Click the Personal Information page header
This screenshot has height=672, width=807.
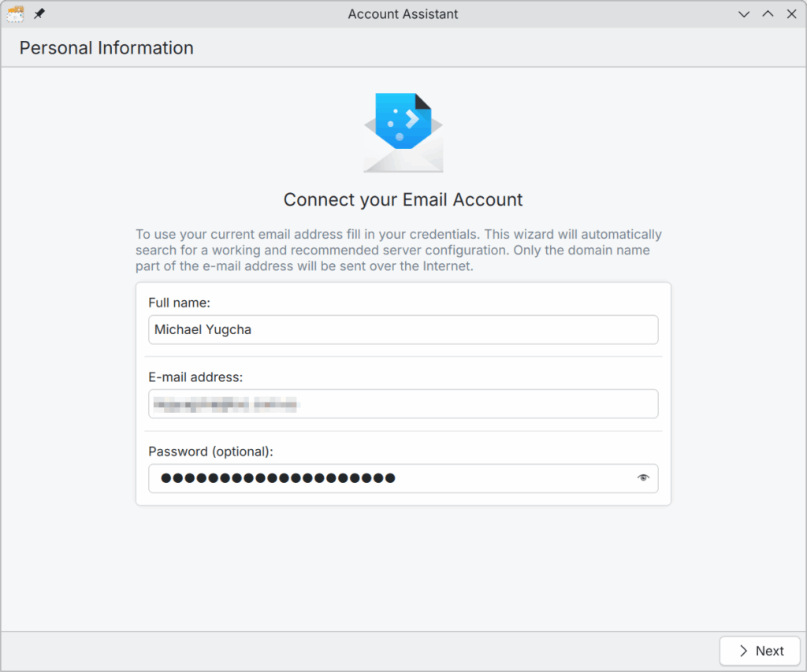106,48
